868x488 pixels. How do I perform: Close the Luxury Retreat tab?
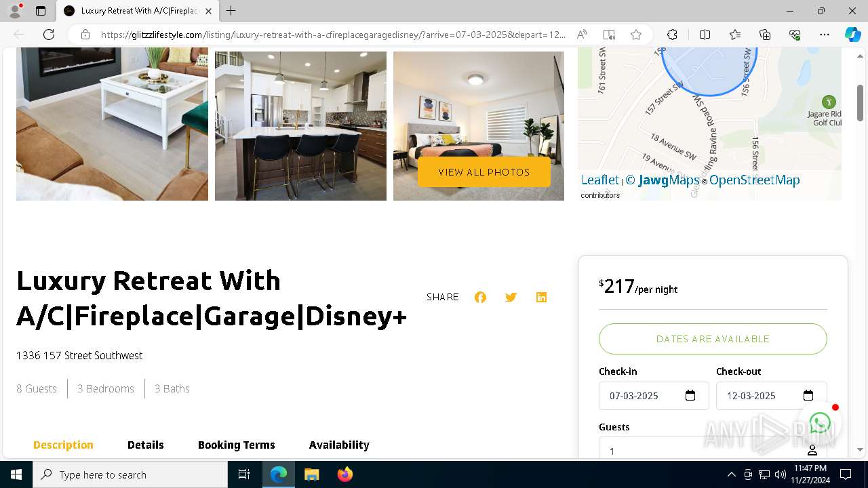click(209, 11)
